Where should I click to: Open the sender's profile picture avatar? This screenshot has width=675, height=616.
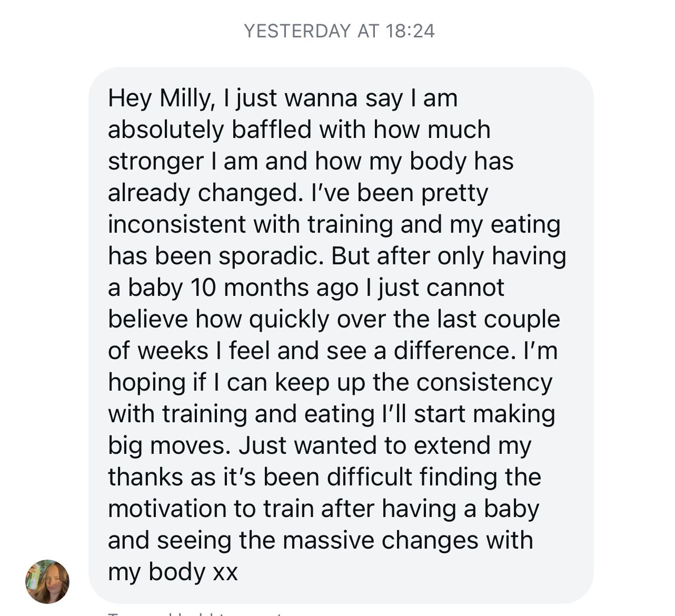(x=47, y=581)
